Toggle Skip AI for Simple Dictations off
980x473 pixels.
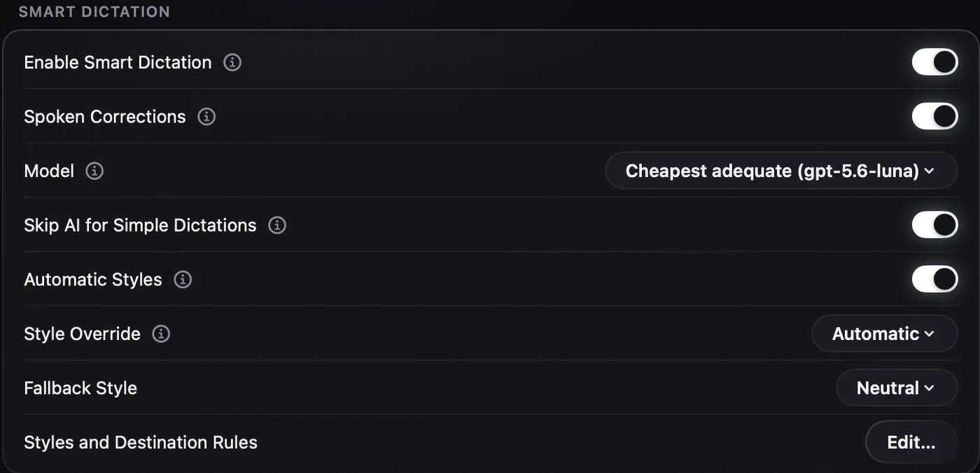tap(934, 225)
